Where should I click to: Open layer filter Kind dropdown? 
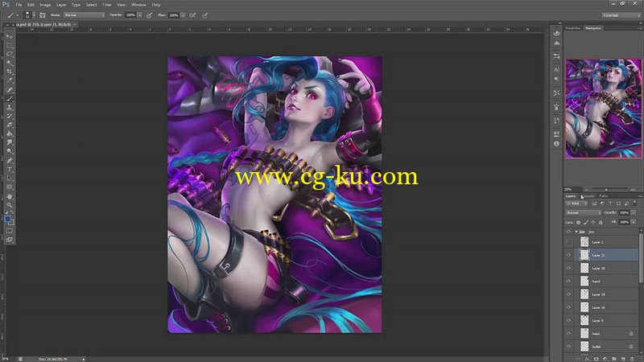(576, 204)
